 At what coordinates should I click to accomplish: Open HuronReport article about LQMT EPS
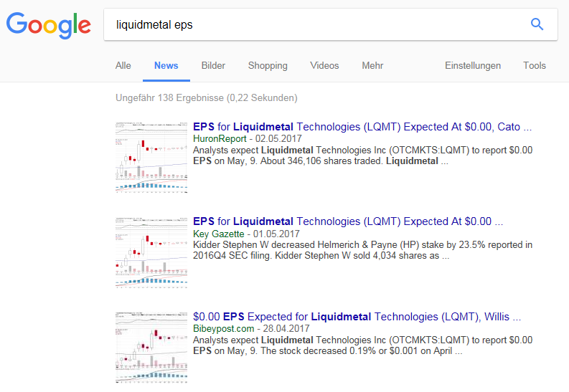(362, 127)
